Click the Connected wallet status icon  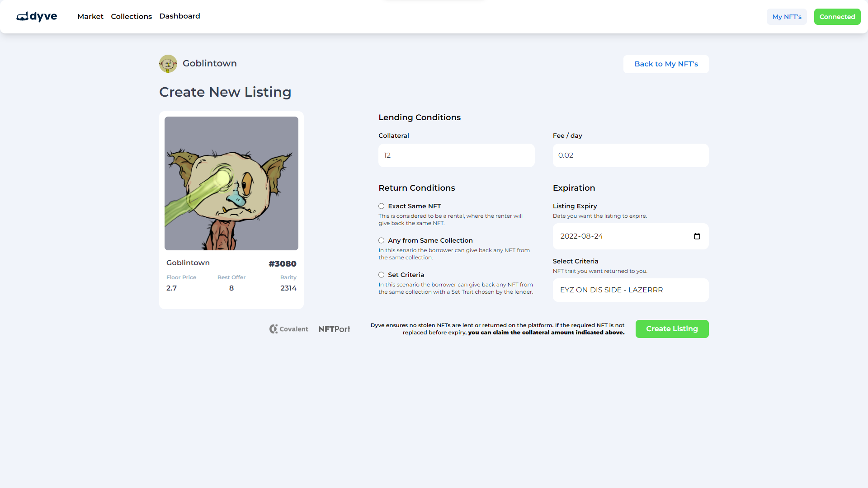point(837,16)
